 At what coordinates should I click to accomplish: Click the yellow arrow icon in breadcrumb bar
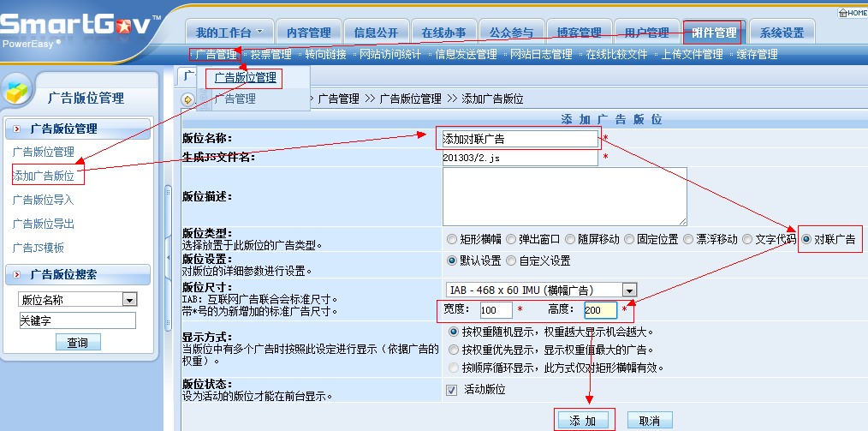pos(187,99)
